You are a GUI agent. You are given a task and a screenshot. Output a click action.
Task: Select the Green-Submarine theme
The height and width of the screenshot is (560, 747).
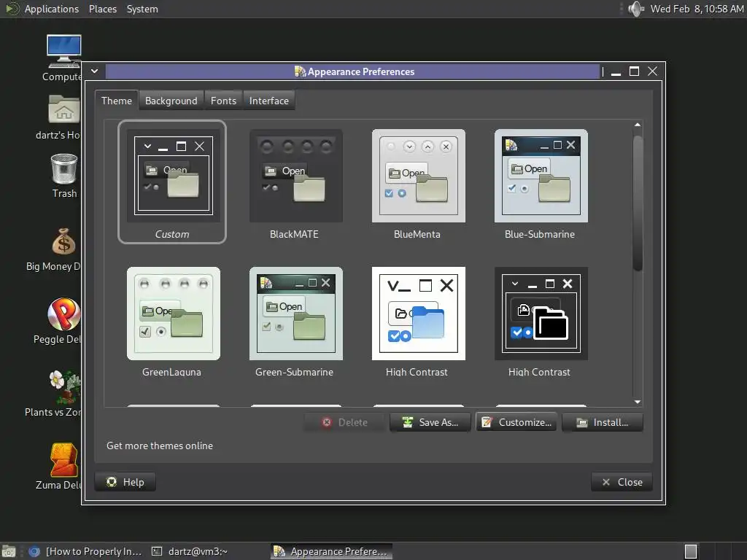click(x=295, y=314)
